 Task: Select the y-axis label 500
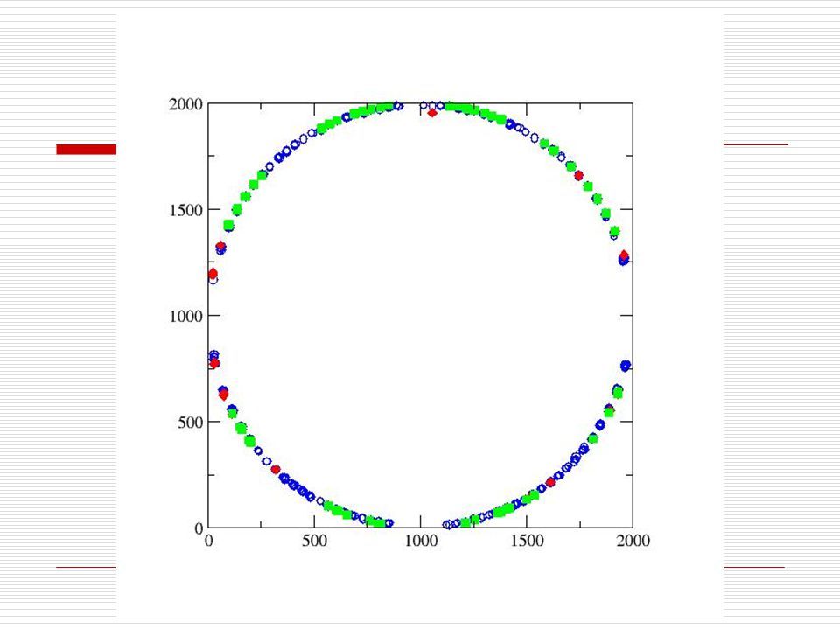point(190,422)
